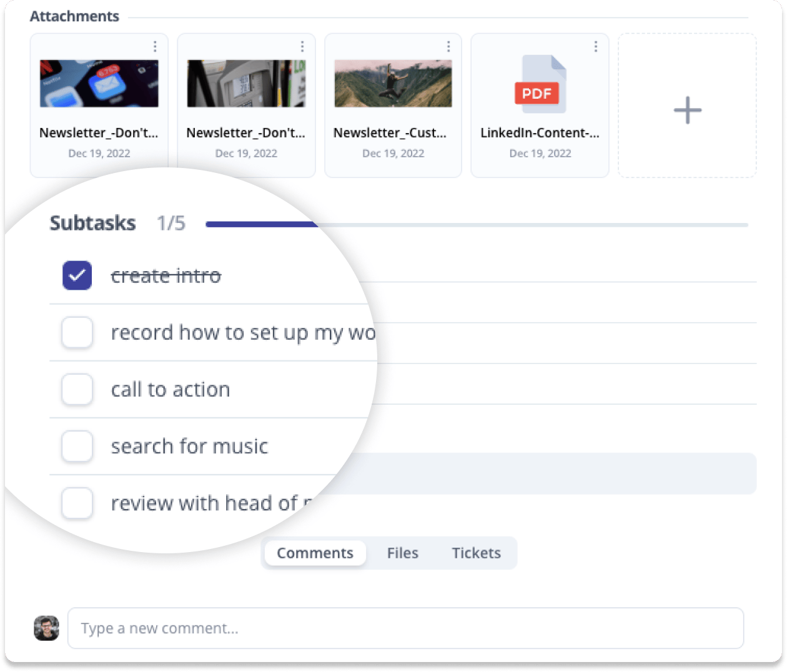
Task: Select the Newsletter_-Cust file name
Action: (x=390, y=133)
